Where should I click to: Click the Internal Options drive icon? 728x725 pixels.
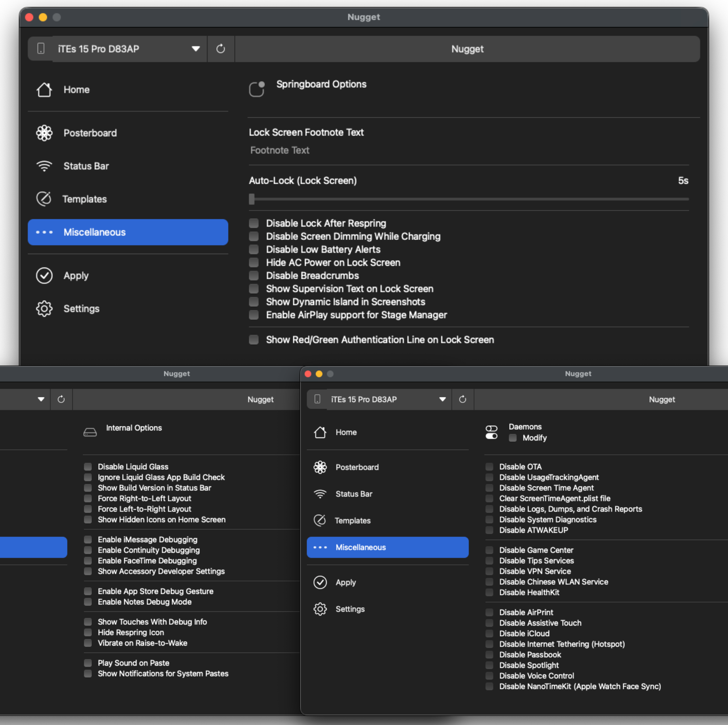(x=90, y=432)
